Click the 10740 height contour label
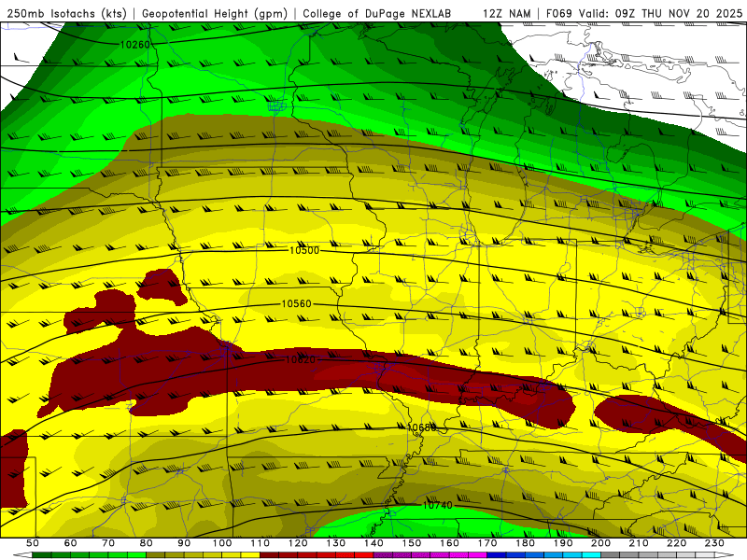Viewport: 747px width, 560px height. coord(437,505)
